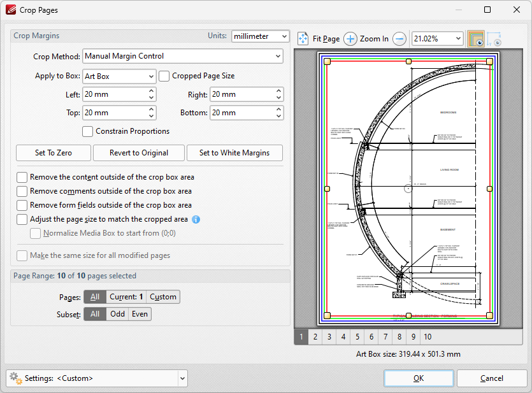Go to preview page 10
The image size is (532, 393).
[428, 337]
